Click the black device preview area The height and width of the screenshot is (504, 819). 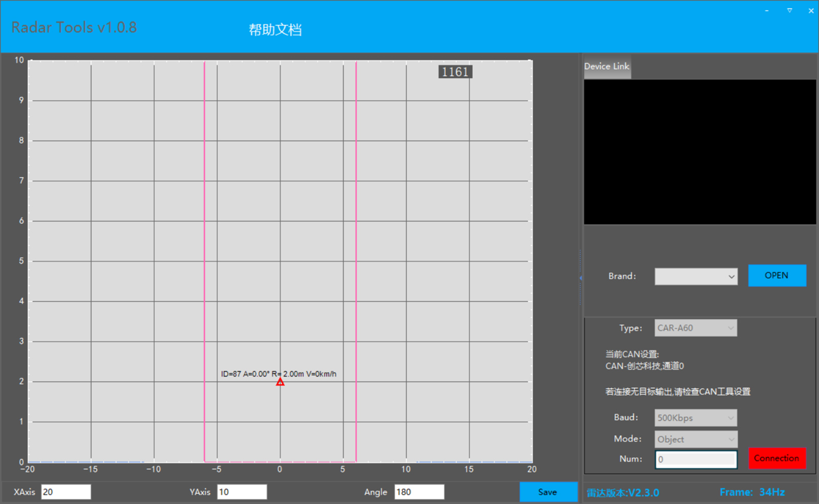[x=700, y=152]
